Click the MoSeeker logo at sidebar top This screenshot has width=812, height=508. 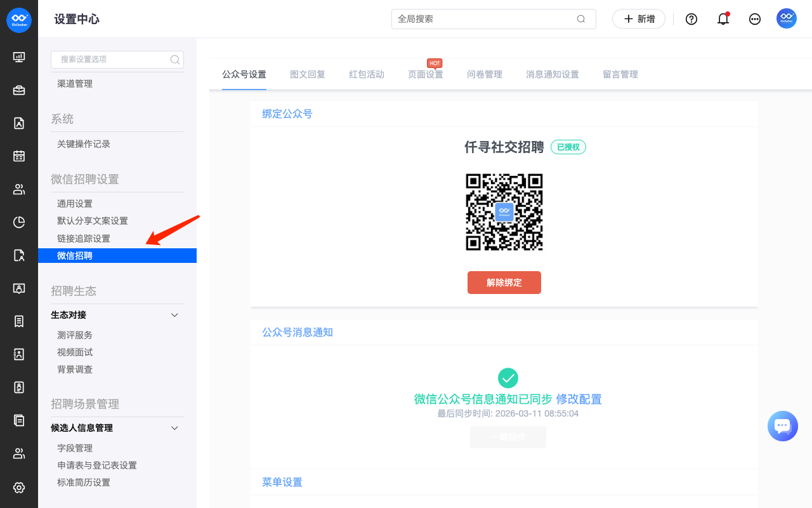(19, 20)
